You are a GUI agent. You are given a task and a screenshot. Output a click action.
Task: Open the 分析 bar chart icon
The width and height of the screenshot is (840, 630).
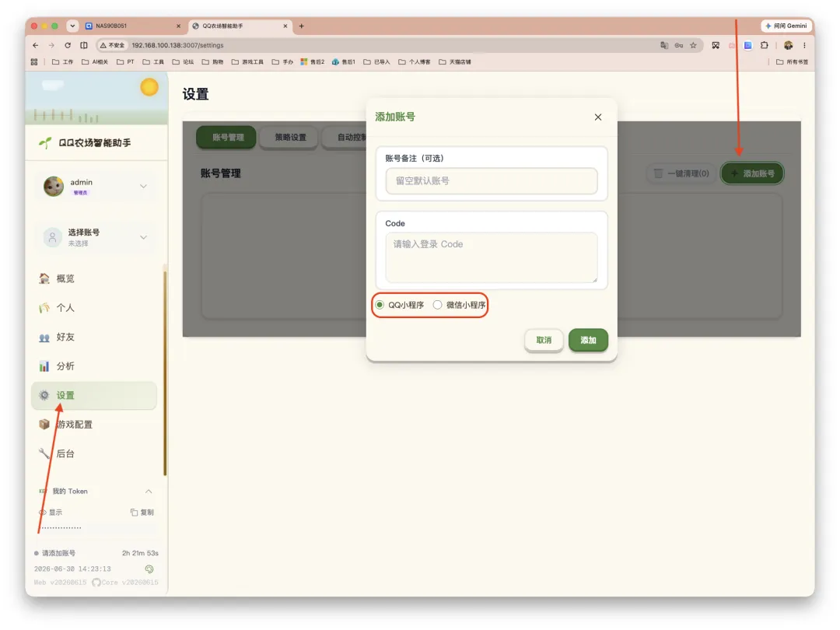point(44,366)
